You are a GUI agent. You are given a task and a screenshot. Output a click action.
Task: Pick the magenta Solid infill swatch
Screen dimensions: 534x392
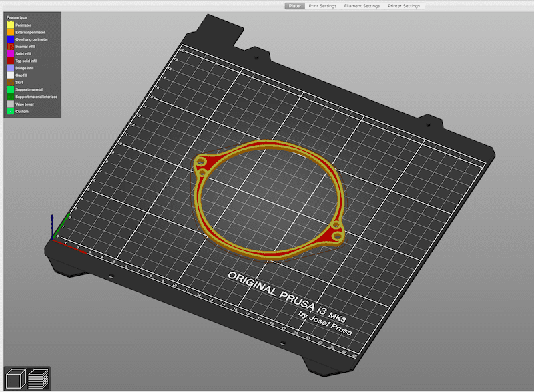click(11, 53)
